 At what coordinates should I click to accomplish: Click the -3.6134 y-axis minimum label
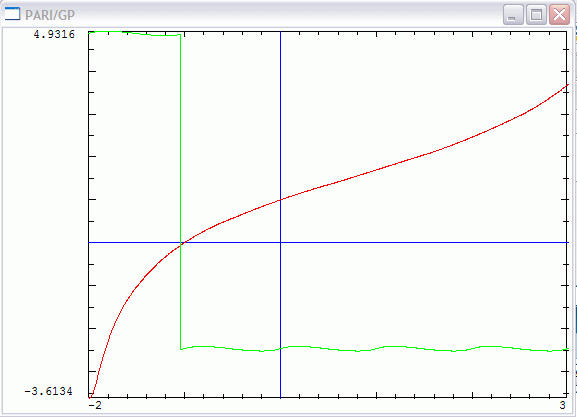(x=49, y=391)
